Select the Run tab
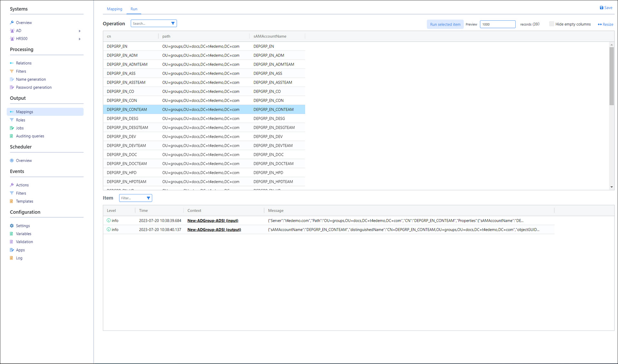 pyautogui.click(x=134, y=9)
